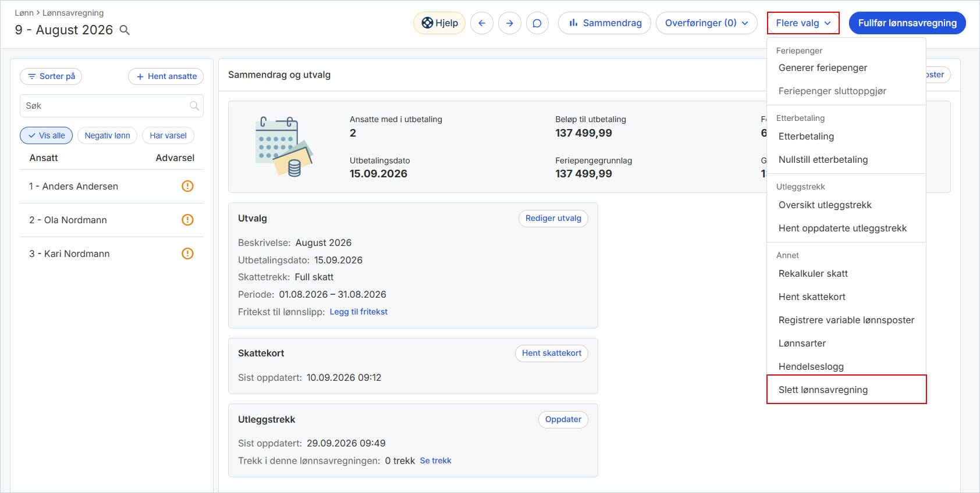Open the Legg til fritekst link

(358, 312)
